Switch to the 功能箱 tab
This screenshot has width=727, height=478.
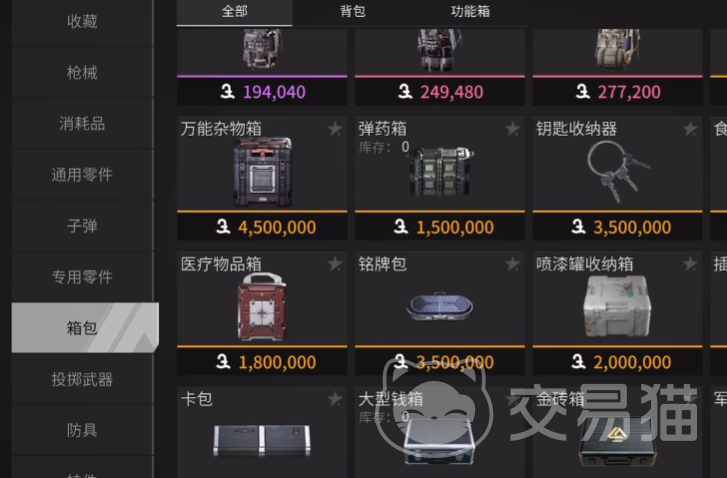470,11
